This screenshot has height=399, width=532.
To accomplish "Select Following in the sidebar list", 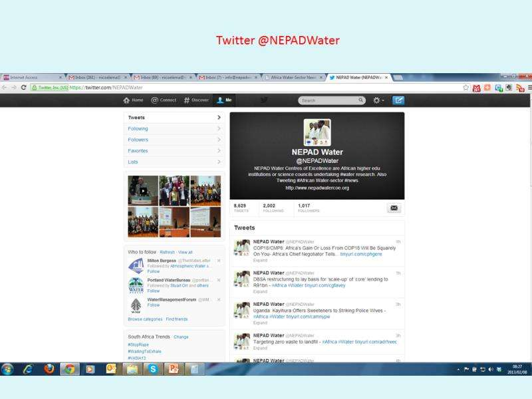I will (138, 129).
